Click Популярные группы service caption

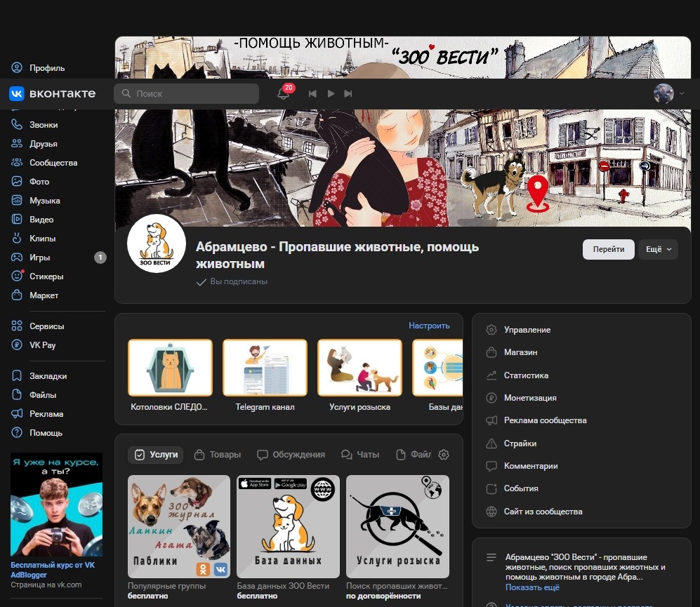pyautogui.click(x=166, y=585)
